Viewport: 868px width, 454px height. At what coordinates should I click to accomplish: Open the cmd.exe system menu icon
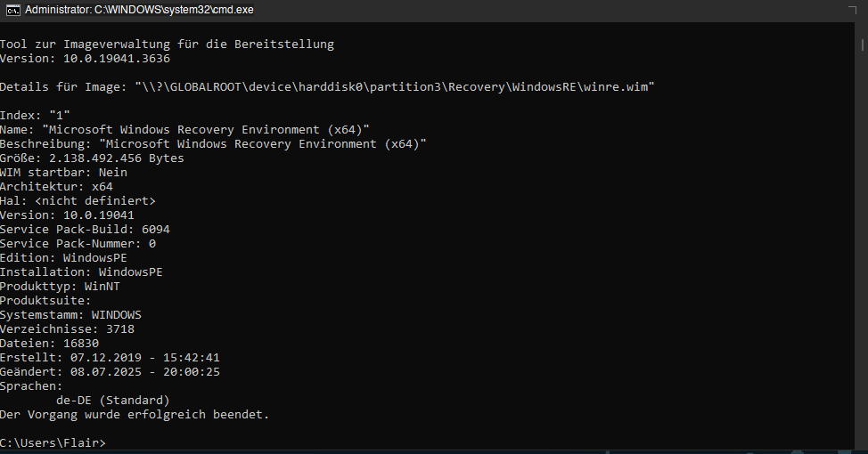pyautogui.click(x=12, y=10)
